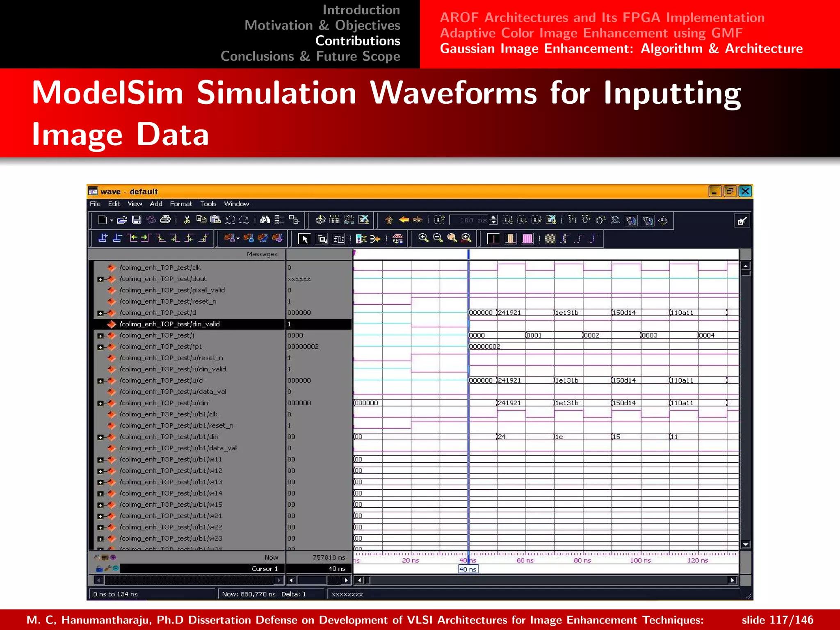Screen dimensions: 840x630
Task: Open the Add menu
Action: click(156, 204)
